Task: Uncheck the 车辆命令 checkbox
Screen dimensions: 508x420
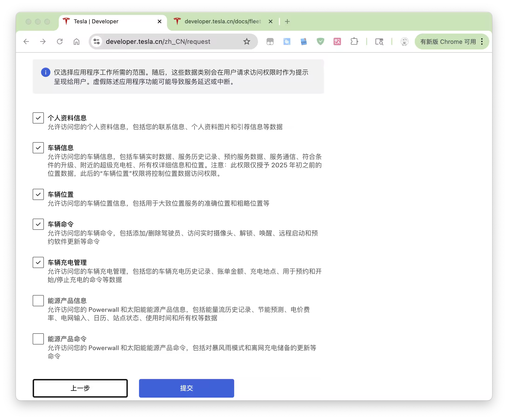Action: 38,224
